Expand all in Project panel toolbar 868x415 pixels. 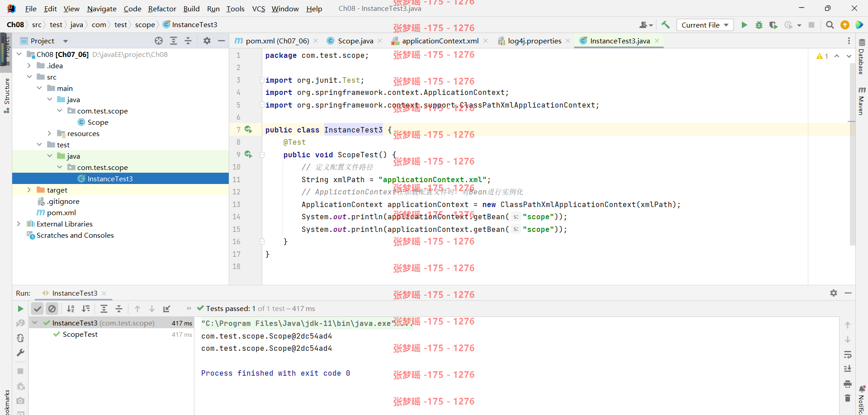174,41
